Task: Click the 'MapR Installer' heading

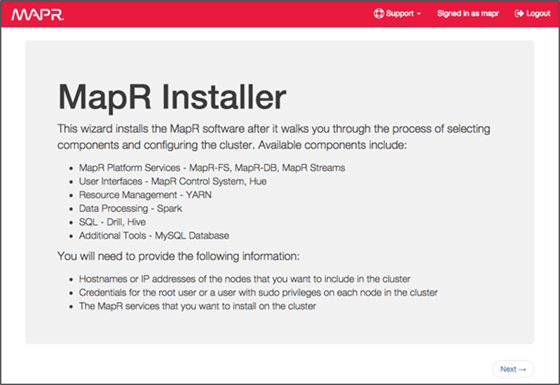Action: (x=172, y=97)
